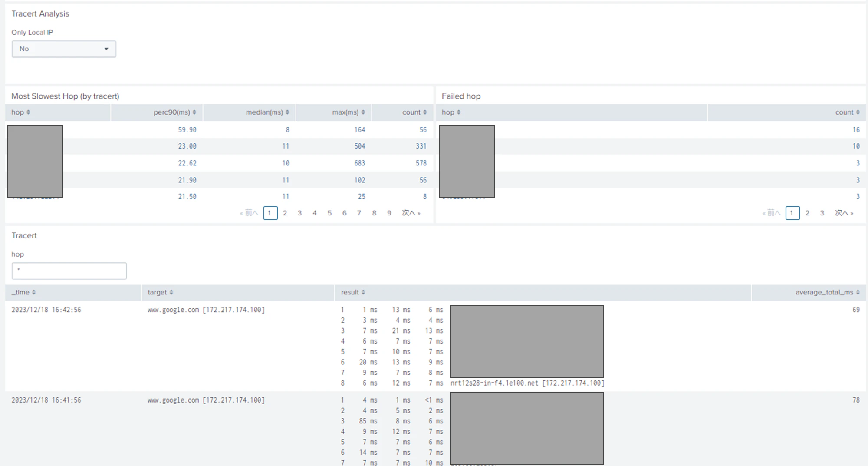Go to page 3 of Most Slowest Hop
The width and height of the screenshot is (868, 466).
tap(300, 213)
